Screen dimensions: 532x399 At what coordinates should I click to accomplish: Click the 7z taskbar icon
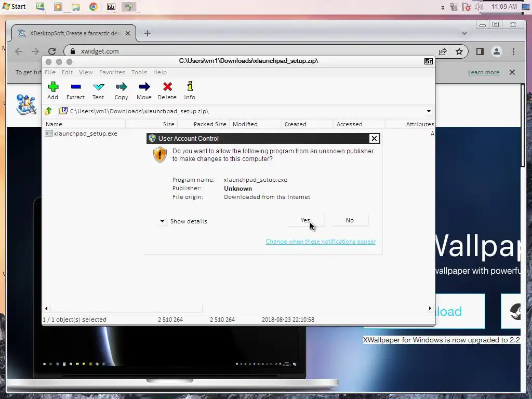(x=111, y=6)
